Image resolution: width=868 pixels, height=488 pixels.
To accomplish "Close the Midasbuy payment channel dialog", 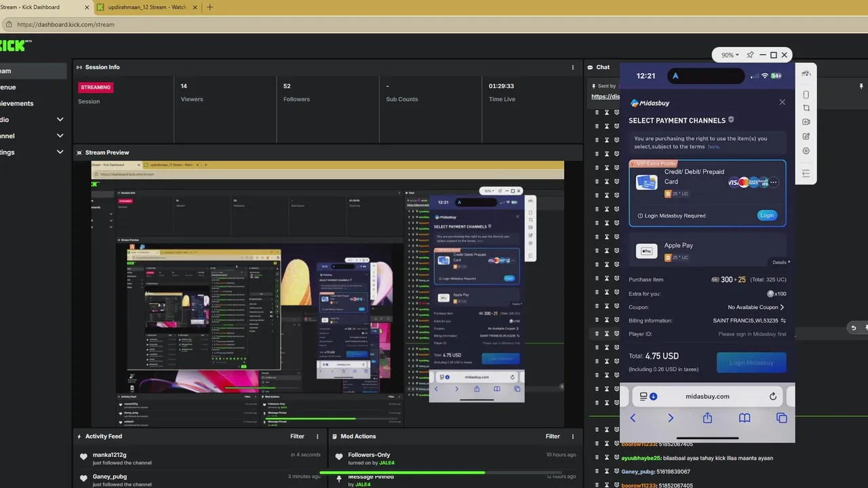I will click(782, 102).
